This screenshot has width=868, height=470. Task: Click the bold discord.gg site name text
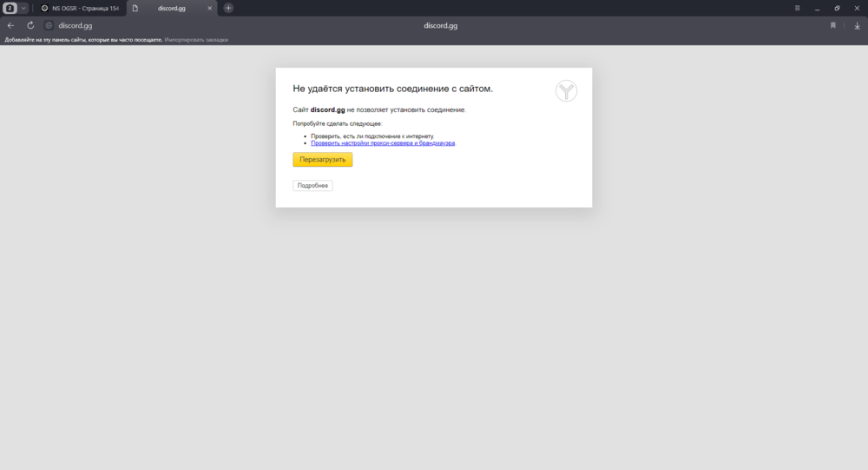point(328,109)
